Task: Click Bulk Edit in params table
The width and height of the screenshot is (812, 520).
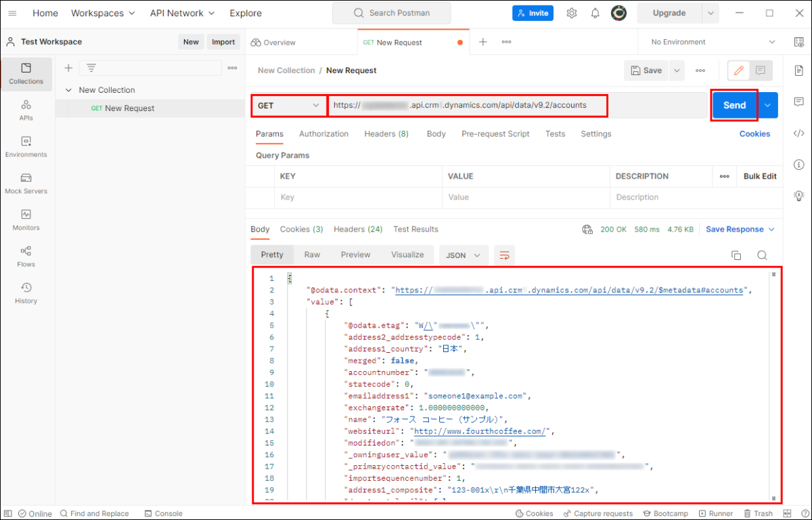Action: (760, 176)
